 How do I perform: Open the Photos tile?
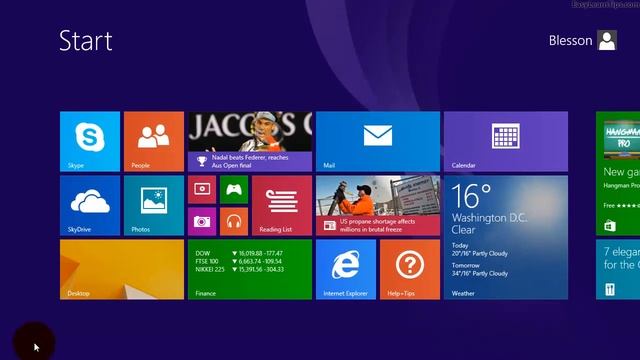154,205
